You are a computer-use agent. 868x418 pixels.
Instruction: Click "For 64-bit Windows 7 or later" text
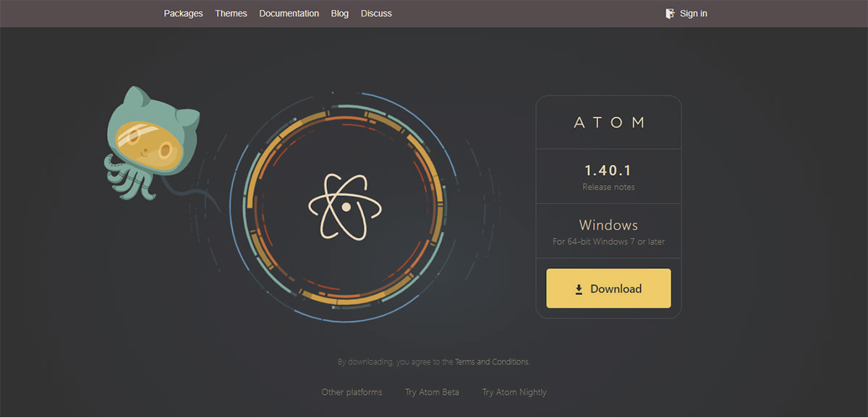(608, 242)
